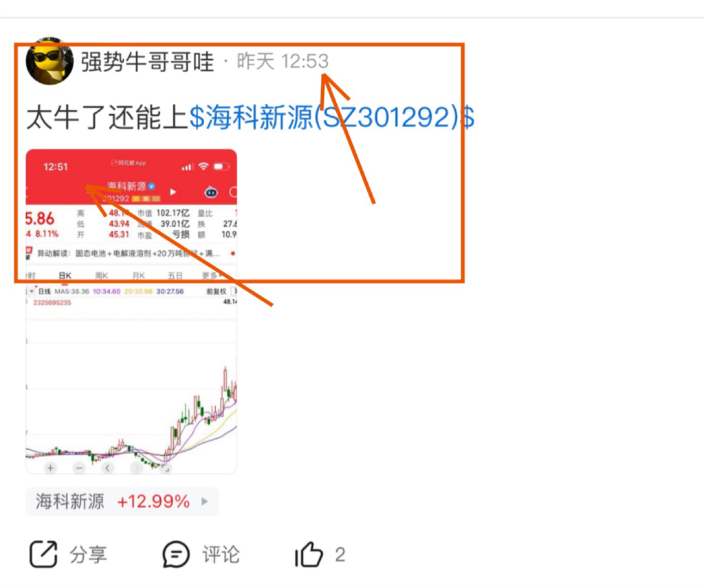704x588 pixels.
Task: Switch to the 月K chart tab
Action: pos(138,275)
